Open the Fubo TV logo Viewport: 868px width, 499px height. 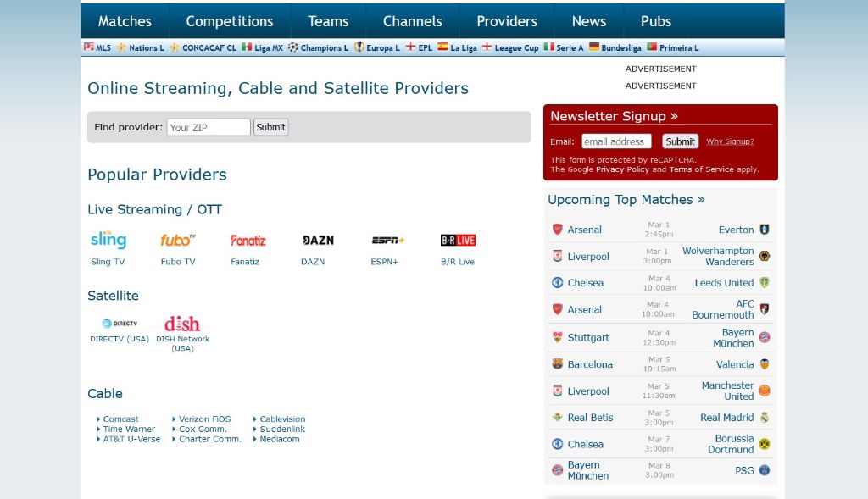[178, 240]
